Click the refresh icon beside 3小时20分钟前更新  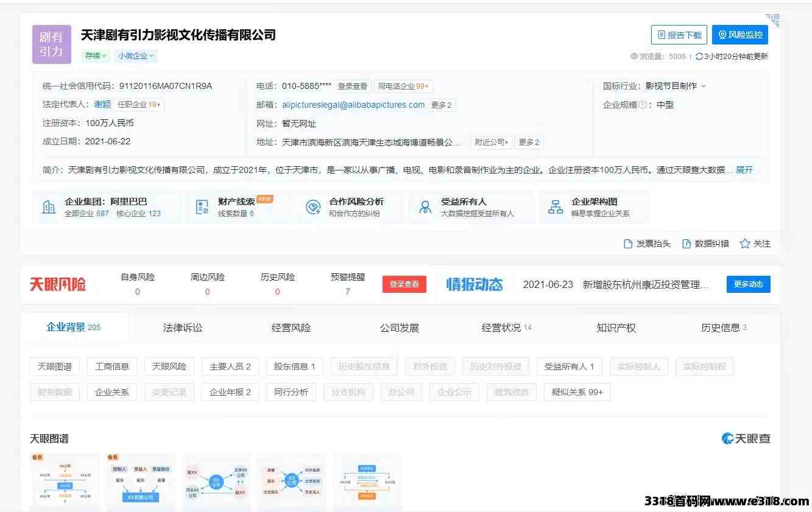699,57
